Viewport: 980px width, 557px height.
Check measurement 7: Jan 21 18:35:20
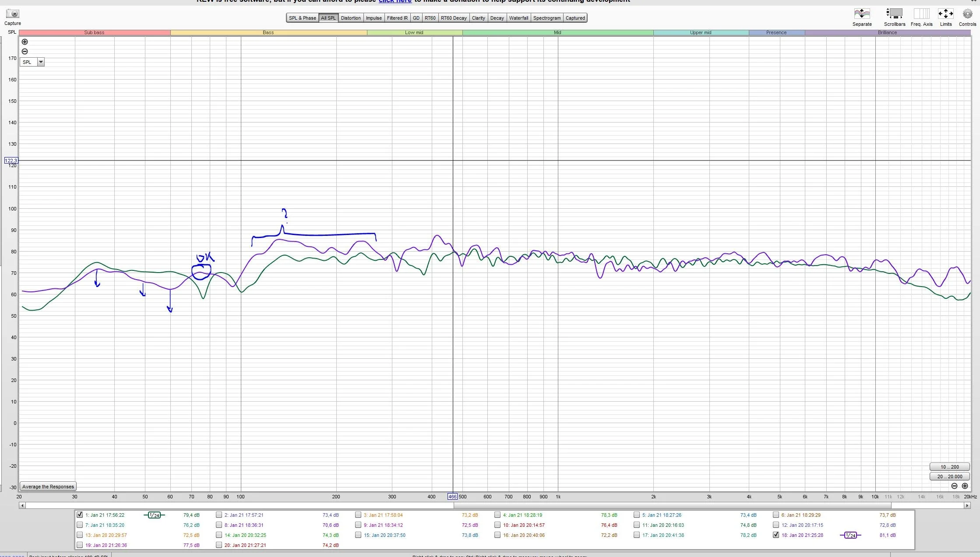[x=80, y=525]
